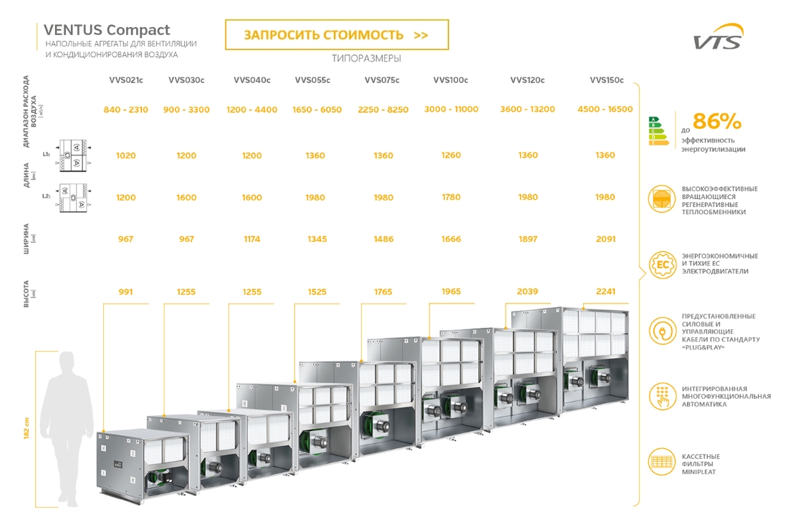Click the rotary regenerative heat exchanger icon
This screenshot has height=532, width=788.
tap(662, 199)
